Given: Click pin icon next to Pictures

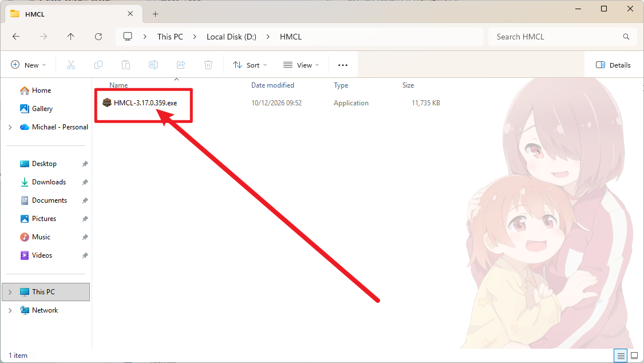Looking at the screenshot, I should [x=85, y=219].
